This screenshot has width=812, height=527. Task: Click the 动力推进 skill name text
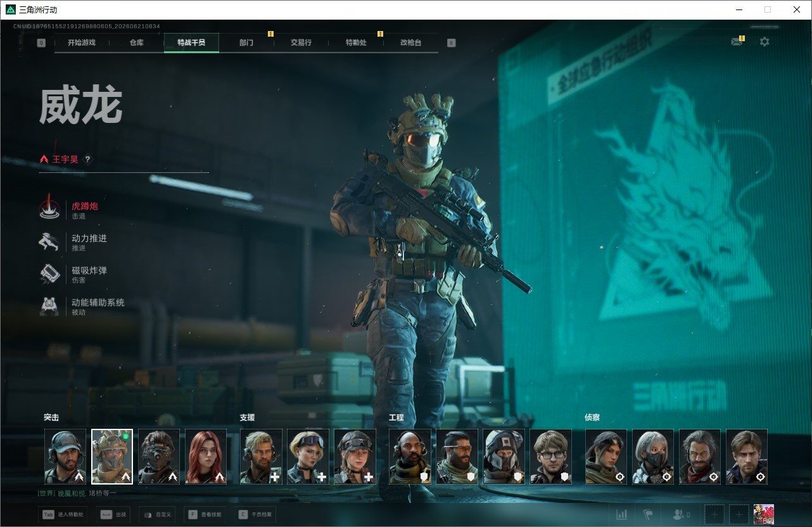pyautogui.click(x=89, y=238)
